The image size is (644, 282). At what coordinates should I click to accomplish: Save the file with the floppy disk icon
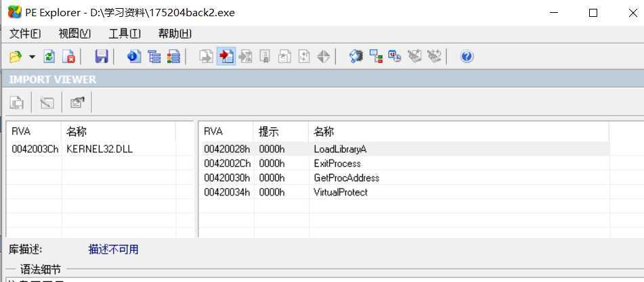point(102,57)
